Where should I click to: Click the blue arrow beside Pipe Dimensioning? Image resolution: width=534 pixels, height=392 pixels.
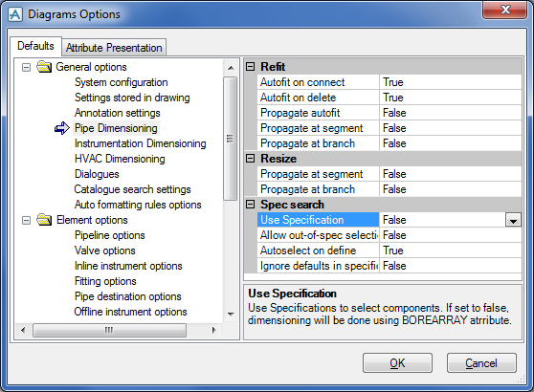[x=62, y=128]
